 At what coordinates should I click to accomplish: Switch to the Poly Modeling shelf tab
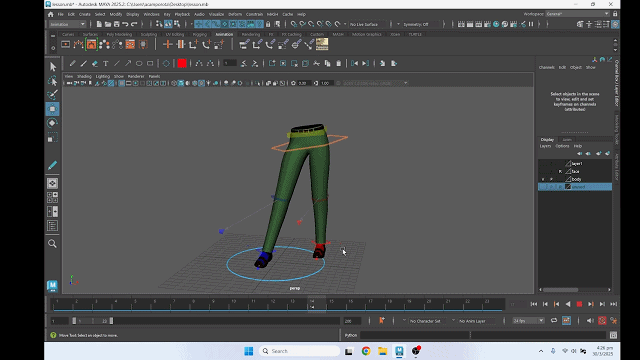(119, 34)
